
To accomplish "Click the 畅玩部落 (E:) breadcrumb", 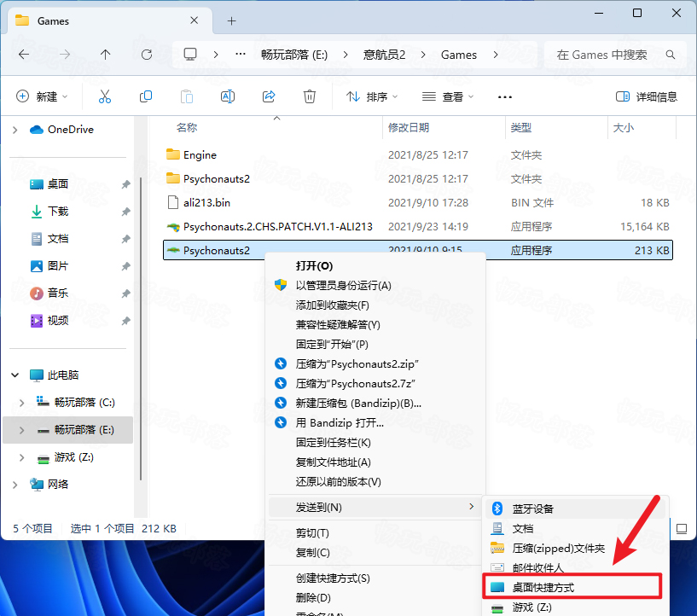I will [294, 55].
